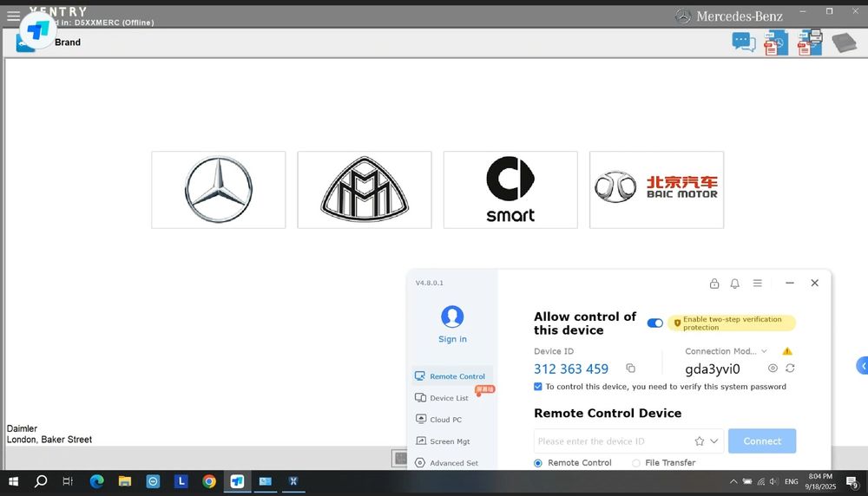Open the volume control in tray

coord(773,481)
